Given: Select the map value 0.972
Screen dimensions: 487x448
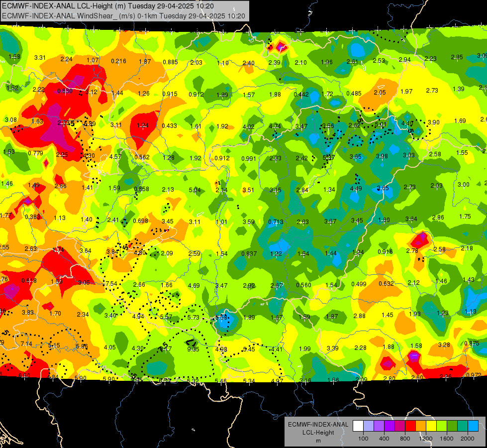Looking at the screenshot, I should pos(474,375).
